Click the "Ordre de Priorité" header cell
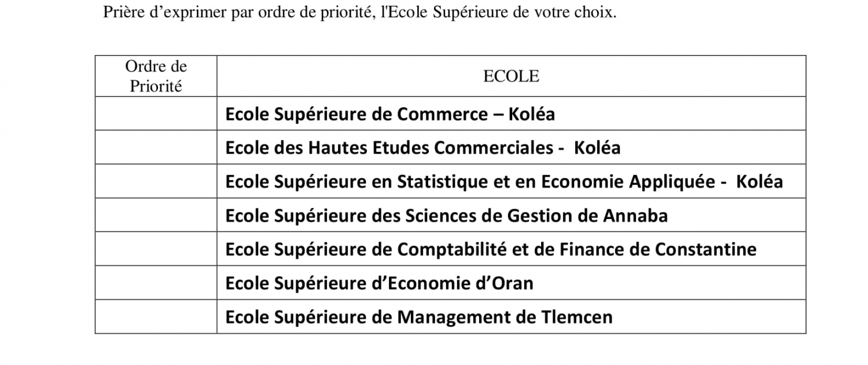The width and height of the screenshot is (868, 365). pyautogui.click(x=156, y=76)
